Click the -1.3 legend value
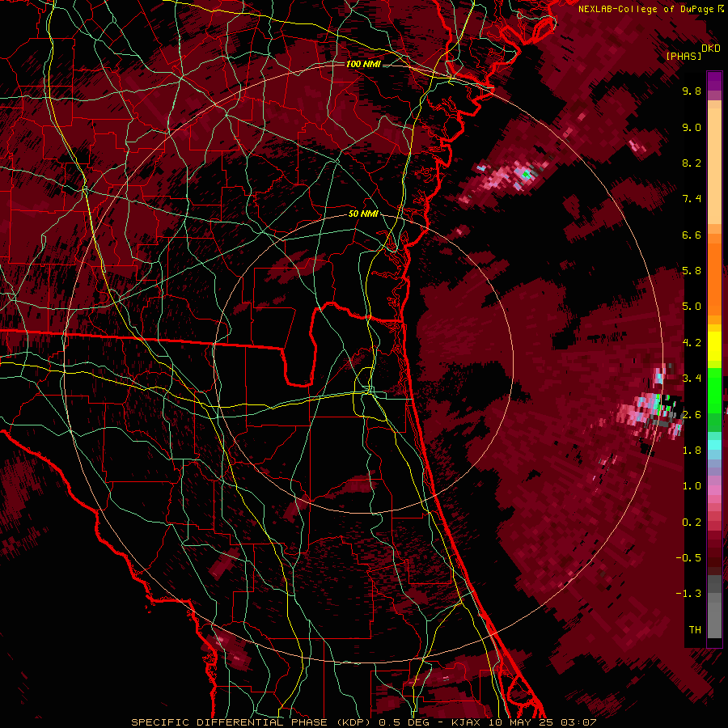 pyautogui.click(x=688, y=594)
